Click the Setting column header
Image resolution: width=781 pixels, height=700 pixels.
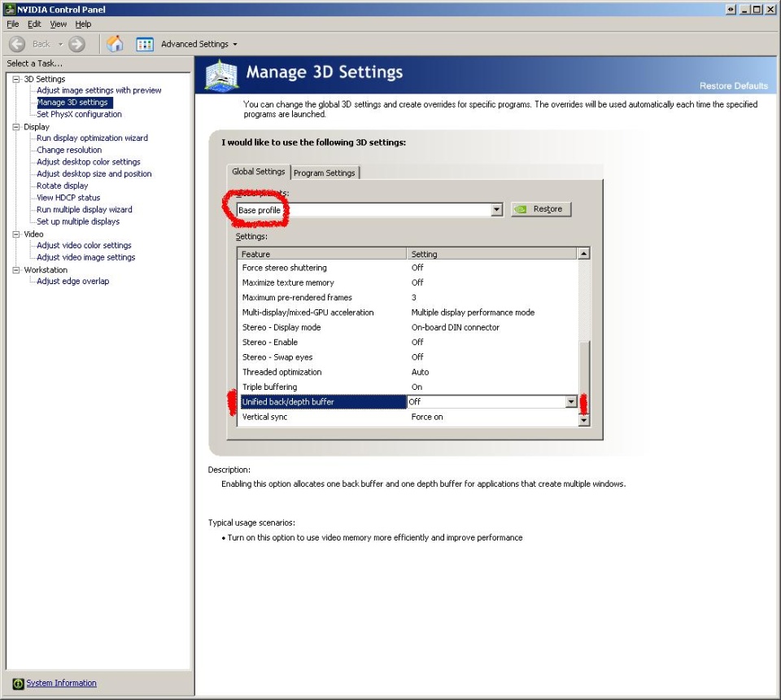tap(492, 254)
